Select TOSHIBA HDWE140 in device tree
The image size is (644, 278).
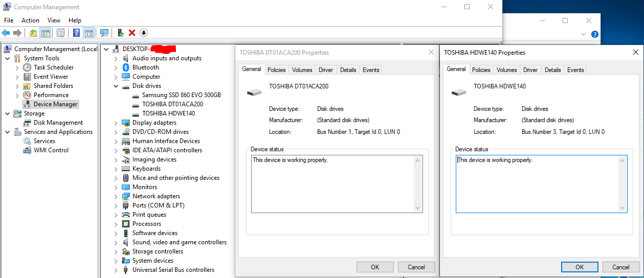coord(168,113)
